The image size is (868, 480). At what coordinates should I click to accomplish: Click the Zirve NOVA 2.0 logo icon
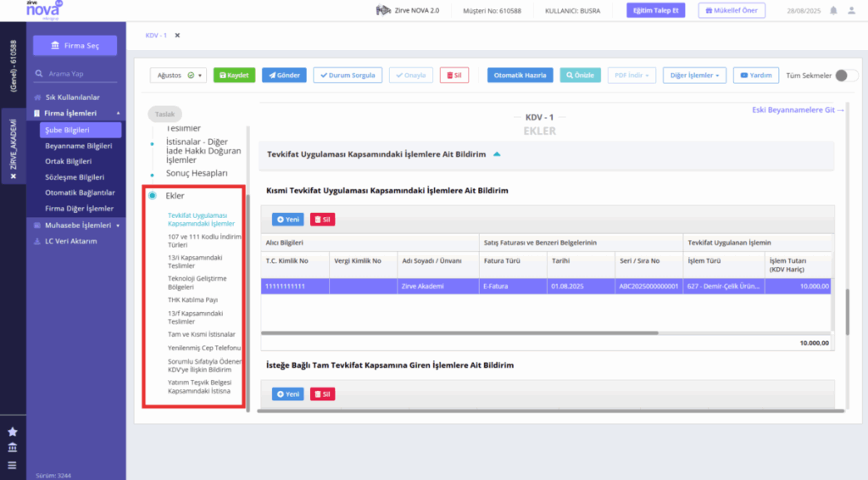click(x=383, y=10)
